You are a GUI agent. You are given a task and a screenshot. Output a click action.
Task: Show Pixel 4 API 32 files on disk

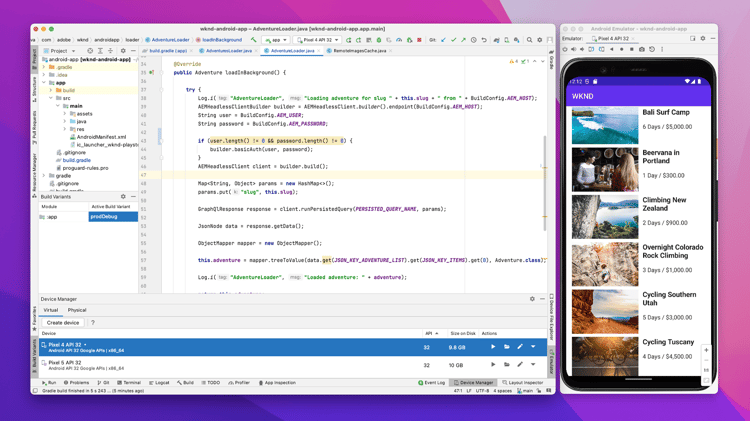click(x=506, y=347)
